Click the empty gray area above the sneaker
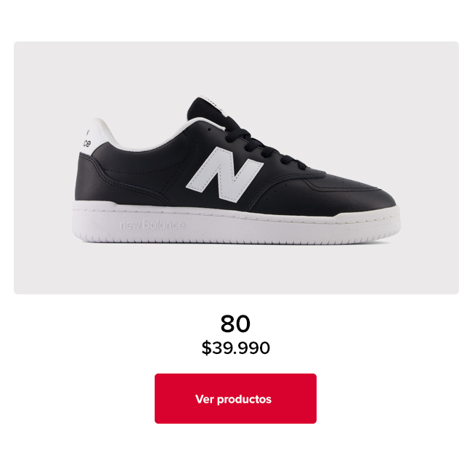The height and width of the screenshot is (476, 472). [236, 65]
